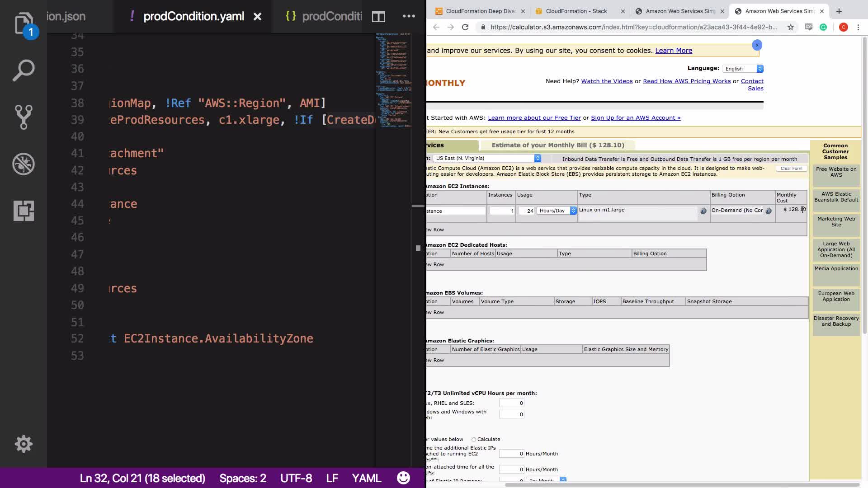Screen dimensions: 868x488
Task: Switch to CloudFormation - Stack browser tab
Action: click(576, 11)
